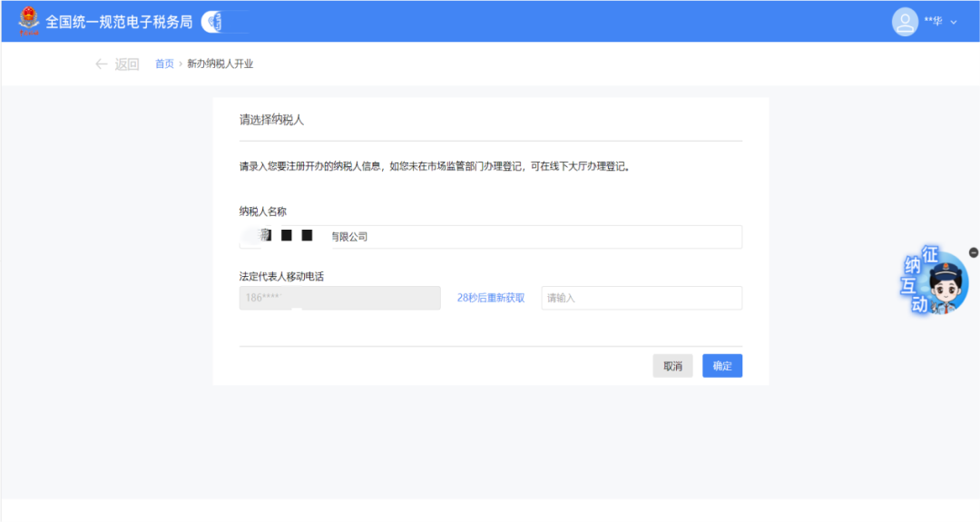Click the 确定 confirm button
The width and height of the screenshot is (980, 522).
coord(722,366)
